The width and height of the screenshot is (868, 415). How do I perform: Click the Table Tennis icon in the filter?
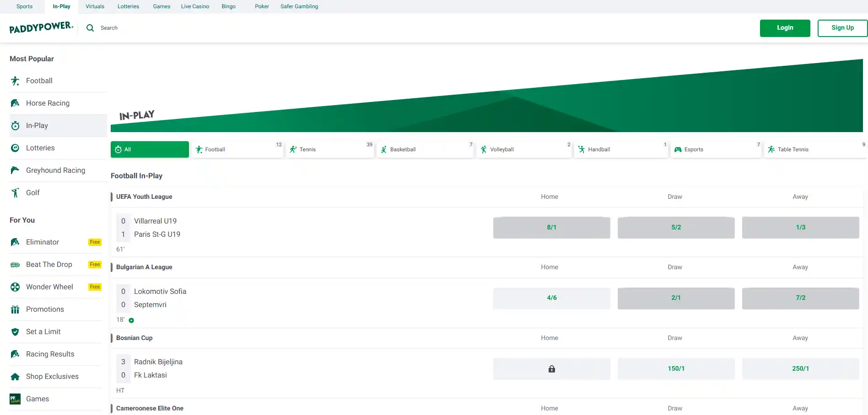(771, 149)
